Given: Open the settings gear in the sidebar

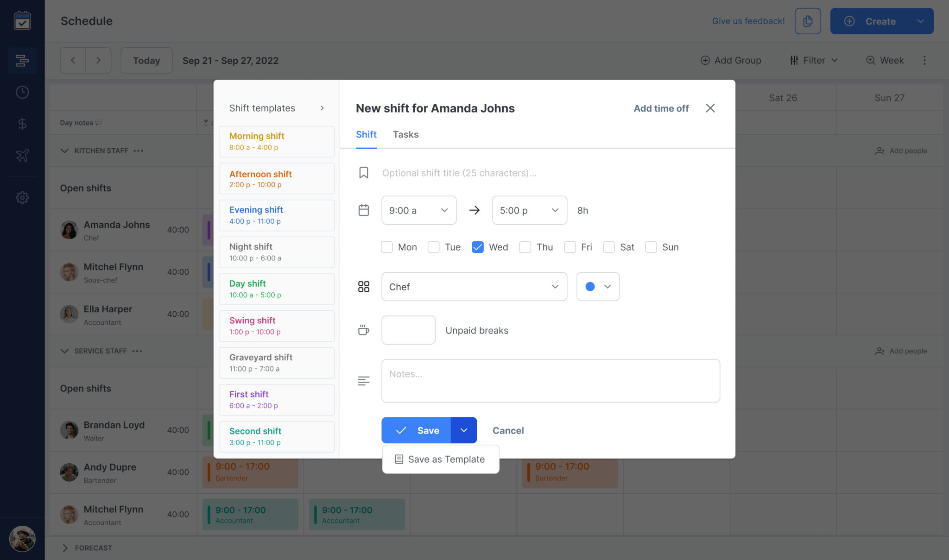Looking at the screenshot, I should (x=22, y=197).
